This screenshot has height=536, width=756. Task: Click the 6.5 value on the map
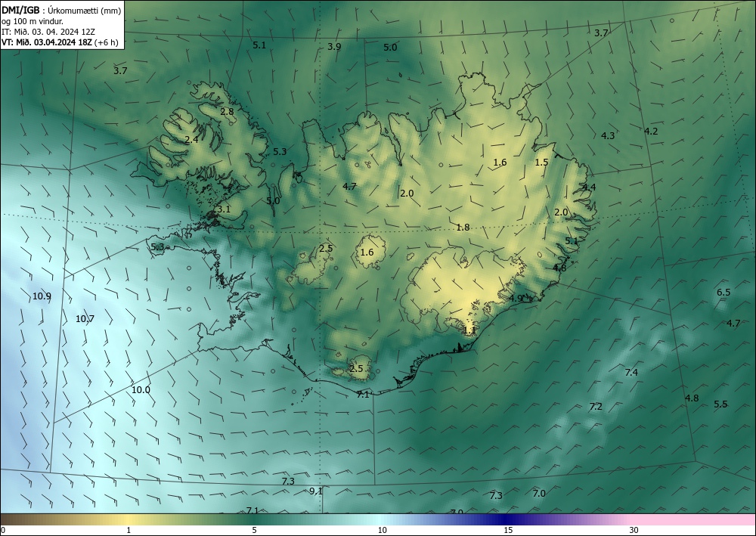pyautogui.click(x=723, y=292)
